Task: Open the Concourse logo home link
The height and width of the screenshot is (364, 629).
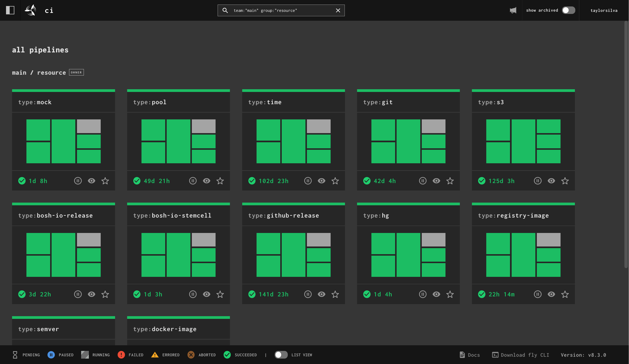Action: [30, 10]
